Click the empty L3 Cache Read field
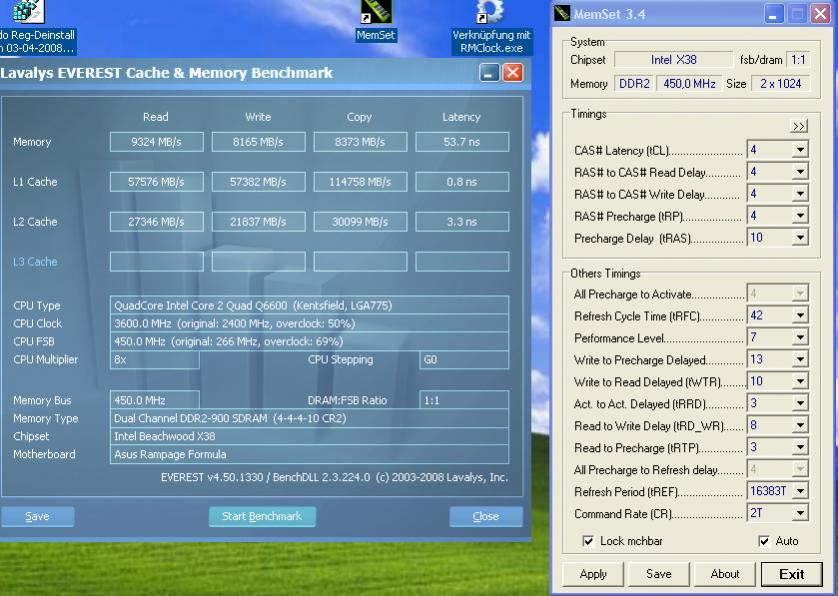 (157, 262)
